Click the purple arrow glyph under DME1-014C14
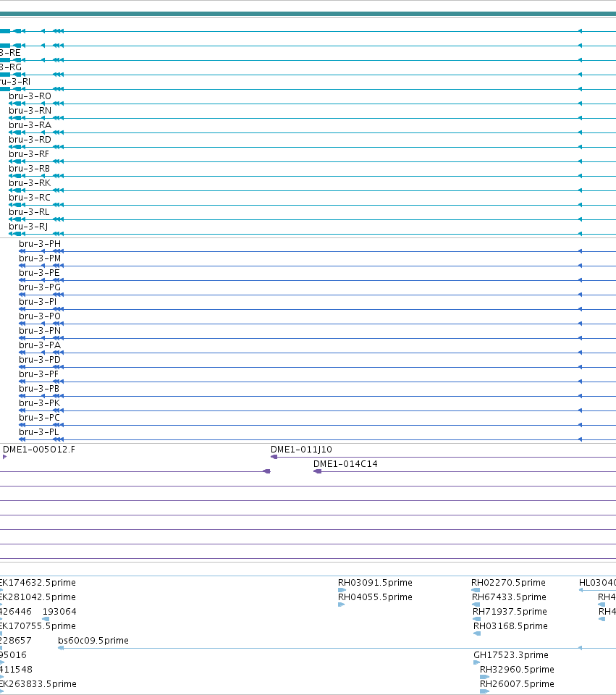 point(317,471)
